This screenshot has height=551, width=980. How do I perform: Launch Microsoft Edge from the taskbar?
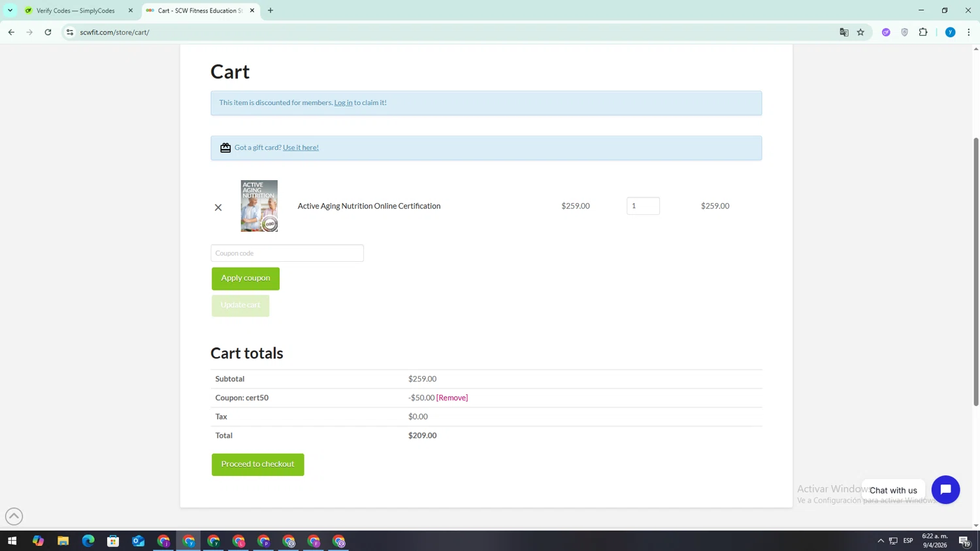tap(88, 541)
